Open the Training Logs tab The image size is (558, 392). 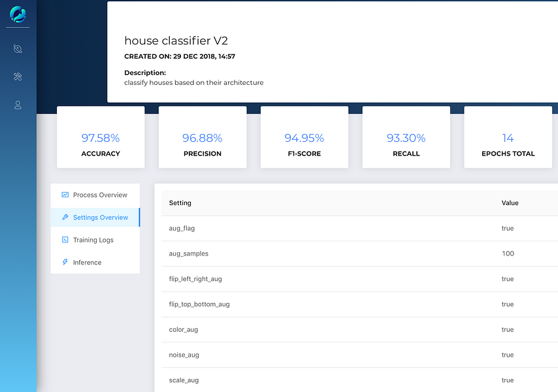[x=95, y=240]
